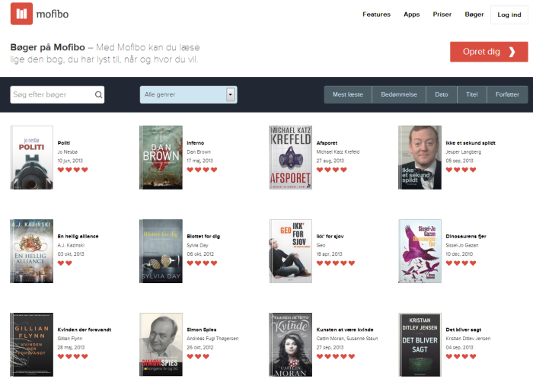
Task: Click the En hellig alliance title
Action: [x=78, y=237]
